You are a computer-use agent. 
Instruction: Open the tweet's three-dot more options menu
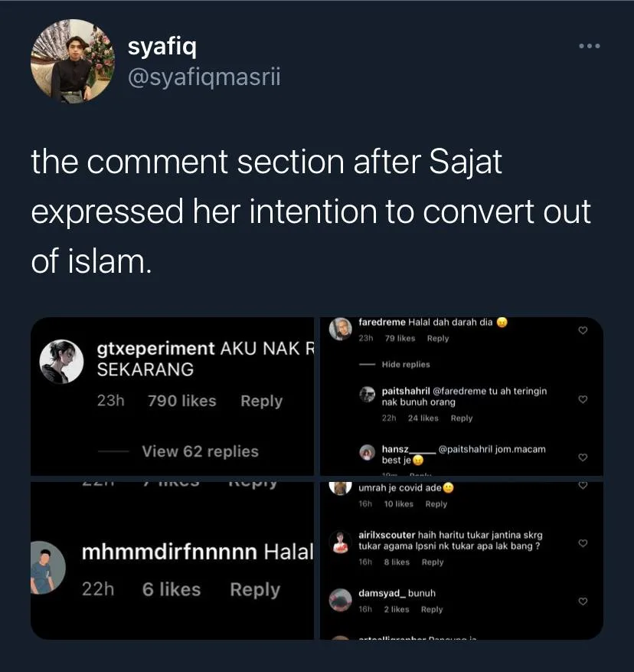589,47
